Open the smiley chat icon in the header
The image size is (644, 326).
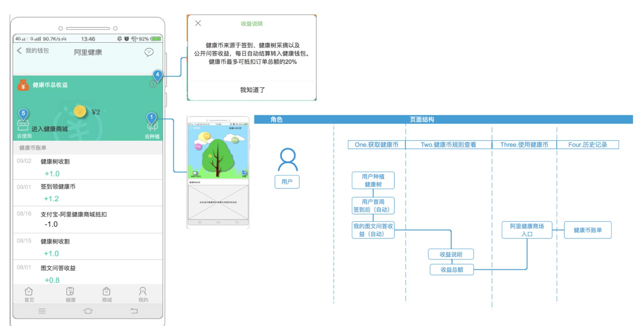tap(149, 52)
